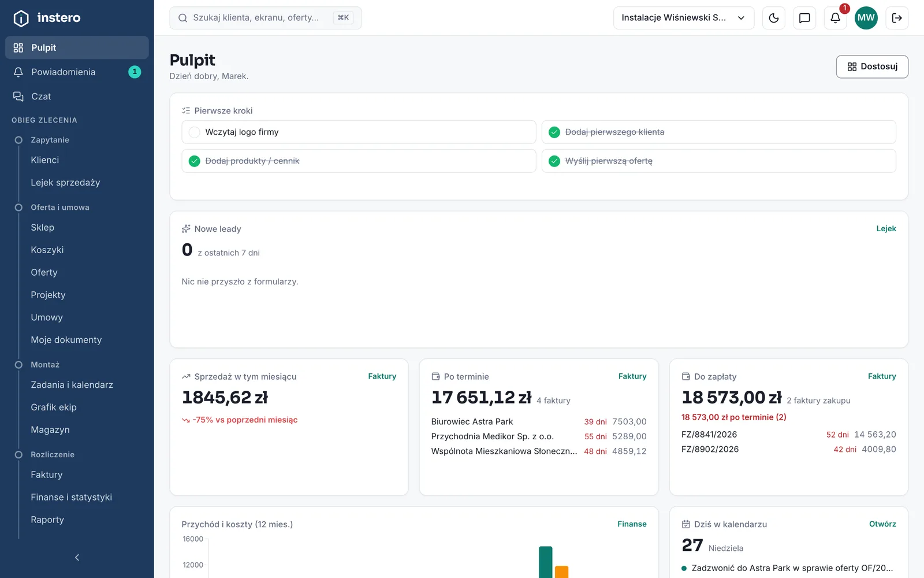The width and height of the screenshot is (924, 578).
Task: Click the teal bar in revenue chart
Action: 546,562
